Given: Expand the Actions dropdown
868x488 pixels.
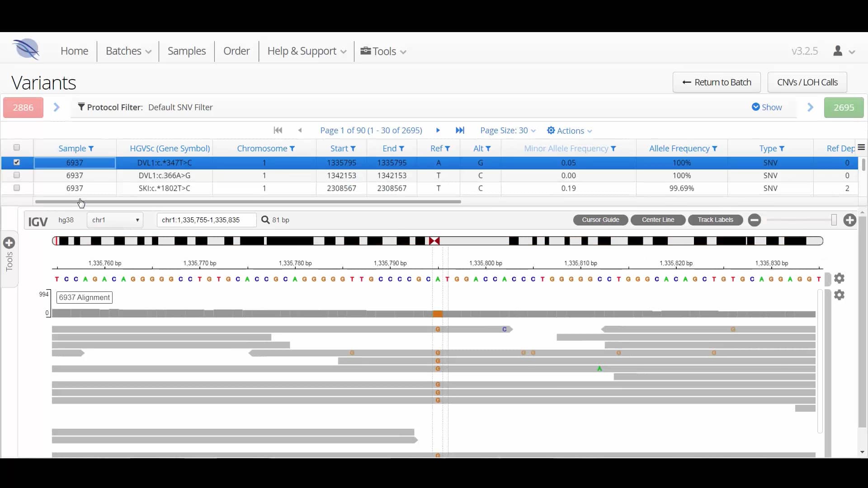Looking at the screenshot, I should point(569,131).
